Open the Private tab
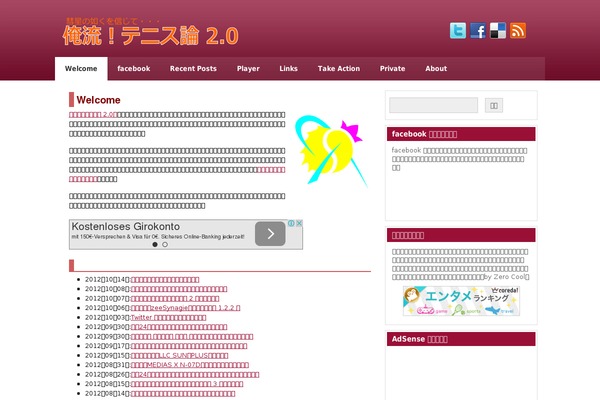This screenshot has width=600, height=400. coord(392,69)
